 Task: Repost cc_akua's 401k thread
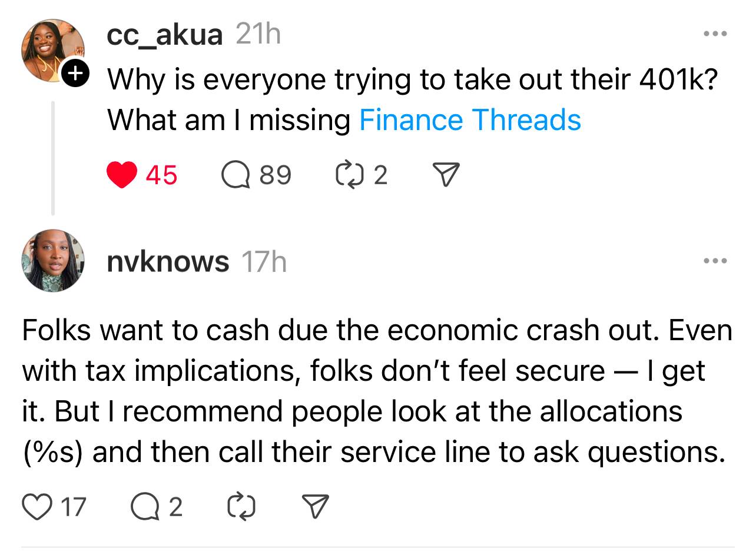pos(361,175)
